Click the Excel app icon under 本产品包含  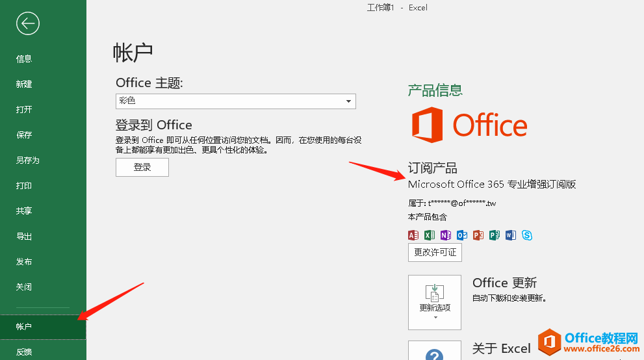[x=430, y=235]
